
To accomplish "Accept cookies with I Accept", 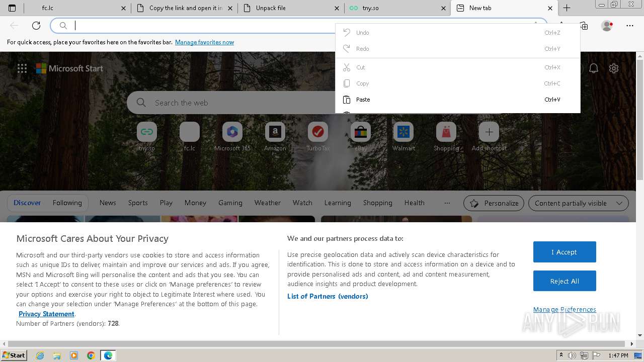I will click(565, 252).
